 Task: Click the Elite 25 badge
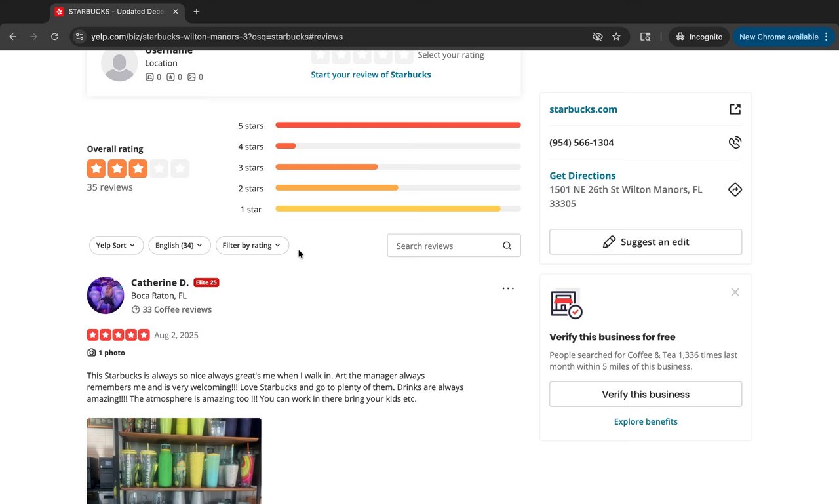tap(206, 282)
